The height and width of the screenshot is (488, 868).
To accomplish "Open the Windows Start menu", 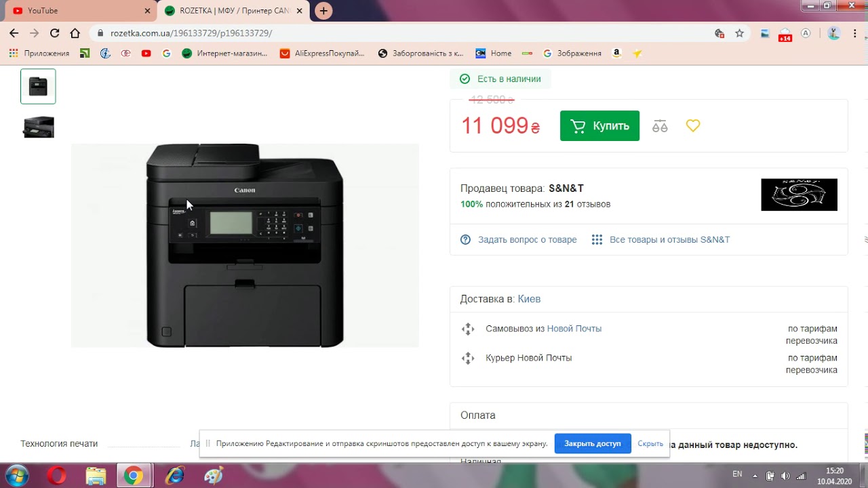I will point(16,476).
